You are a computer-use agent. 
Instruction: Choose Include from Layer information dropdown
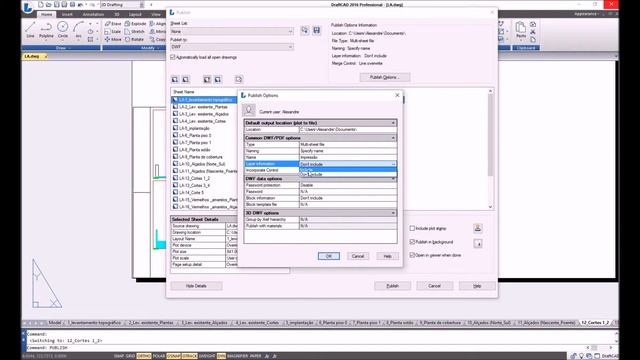coord(348,169)
